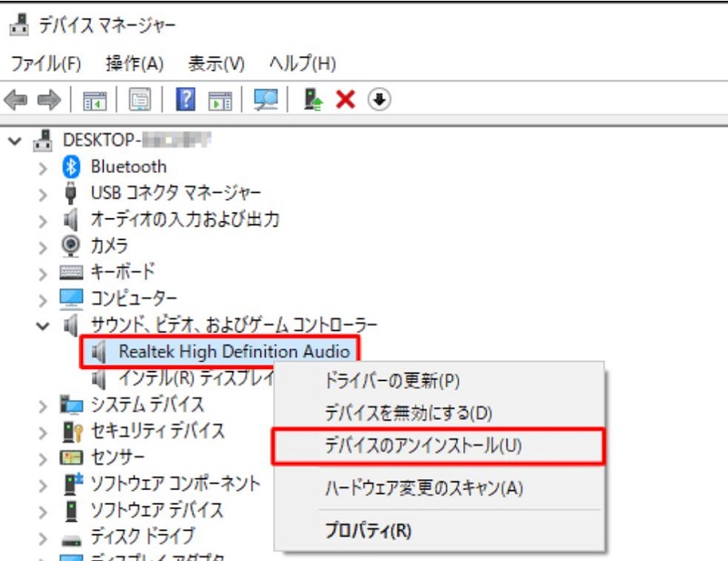Open the Properties sheet toolbar icon
The width and height of the screenshot is (728, 561).
[140, 99]
